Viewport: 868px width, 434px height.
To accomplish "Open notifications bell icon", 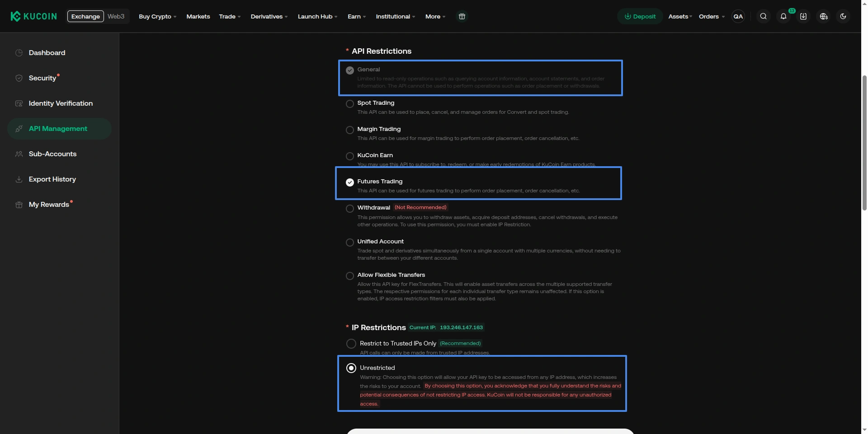I will pos(783,16).
